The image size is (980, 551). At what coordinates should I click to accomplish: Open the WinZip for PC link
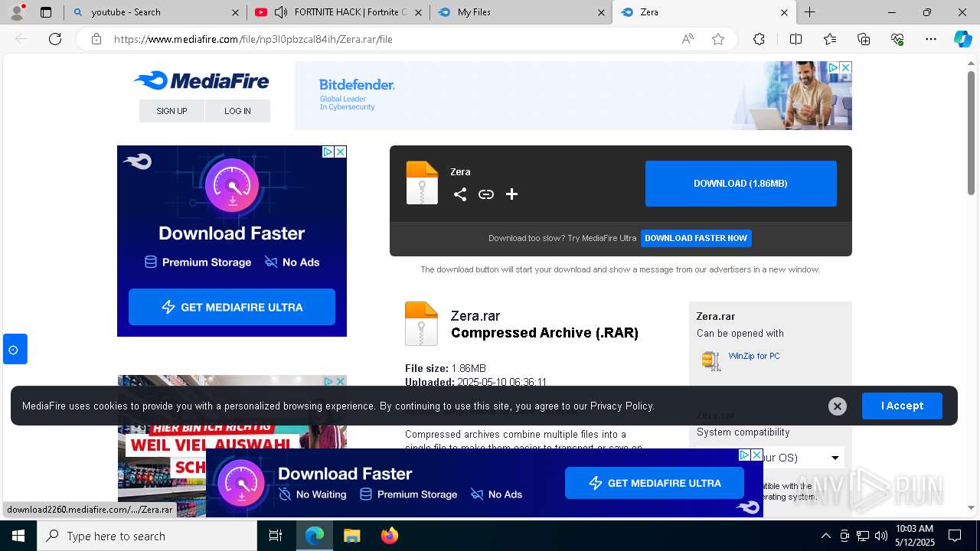[x=754, y=356]
